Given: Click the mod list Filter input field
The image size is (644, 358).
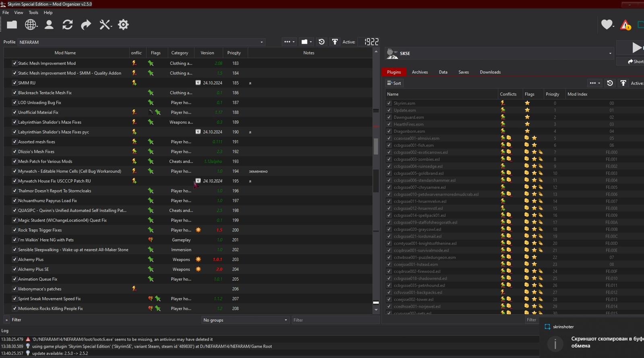Looking at the screenshot, I should click(335, 320).
